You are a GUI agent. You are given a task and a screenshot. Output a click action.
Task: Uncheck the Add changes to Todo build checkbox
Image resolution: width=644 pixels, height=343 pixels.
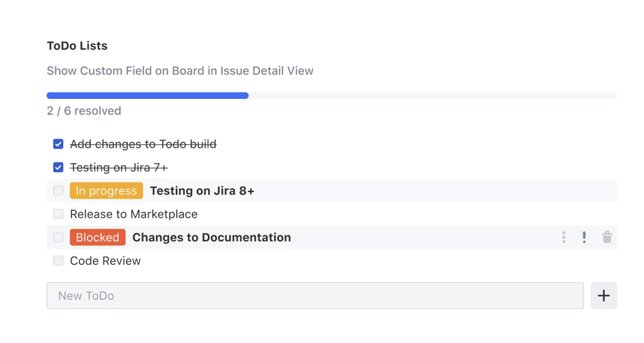coord(59,144)
